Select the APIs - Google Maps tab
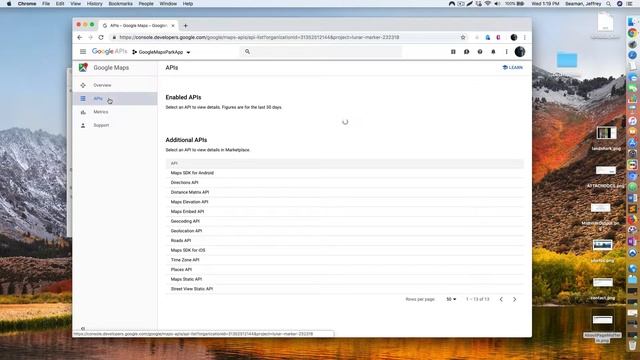This screenshot has width=640, height=360. pos(138,25)
